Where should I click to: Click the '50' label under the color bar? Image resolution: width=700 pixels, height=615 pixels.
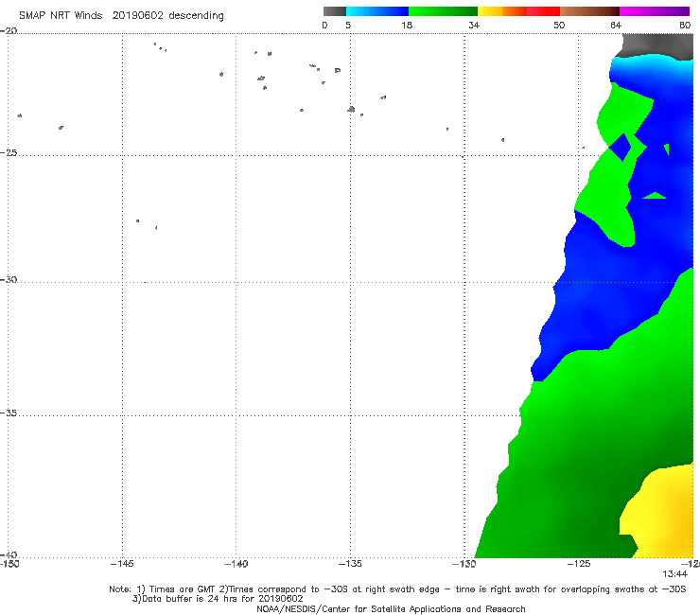(x=559, y=25)
